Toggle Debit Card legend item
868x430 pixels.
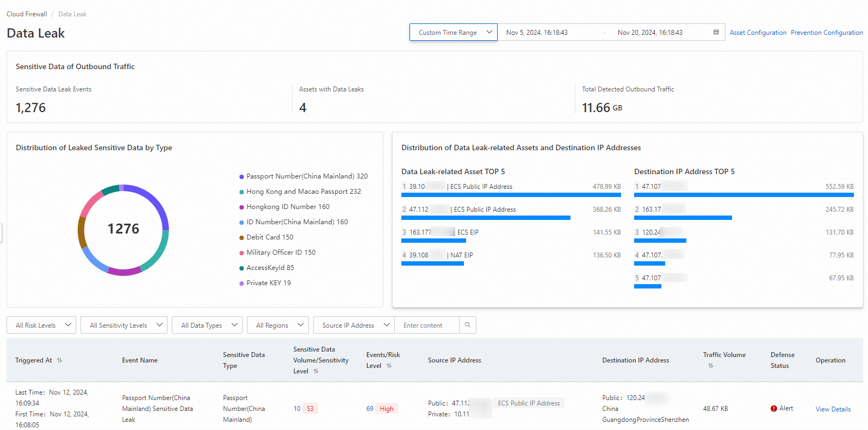[x=266, y=237]
